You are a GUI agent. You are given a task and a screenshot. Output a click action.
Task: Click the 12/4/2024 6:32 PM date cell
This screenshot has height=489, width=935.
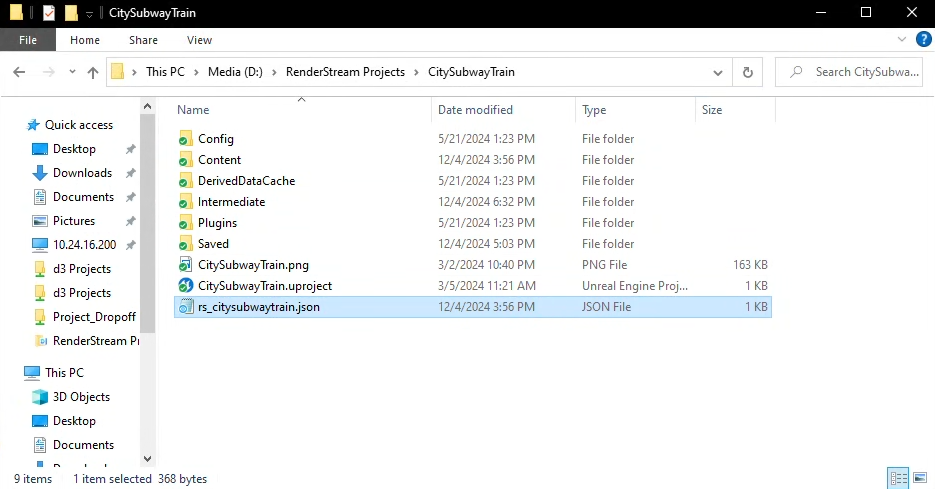click(x=487, y=202)
